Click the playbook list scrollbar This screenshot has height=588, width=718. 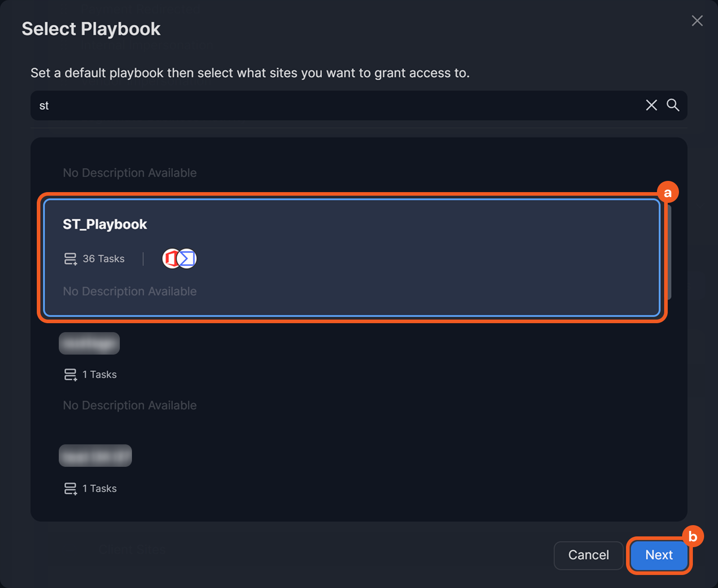pyautogui.click(x=670, y=251)
